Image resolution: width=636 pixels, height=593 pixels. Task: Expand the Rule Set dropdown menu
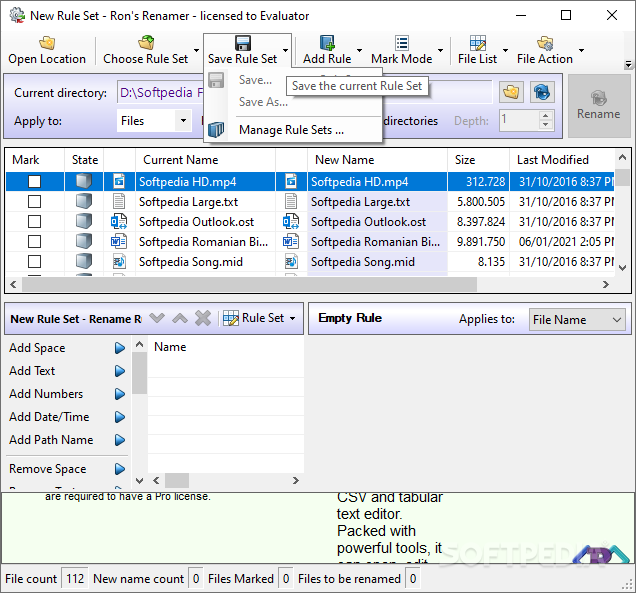pos(292,318)
